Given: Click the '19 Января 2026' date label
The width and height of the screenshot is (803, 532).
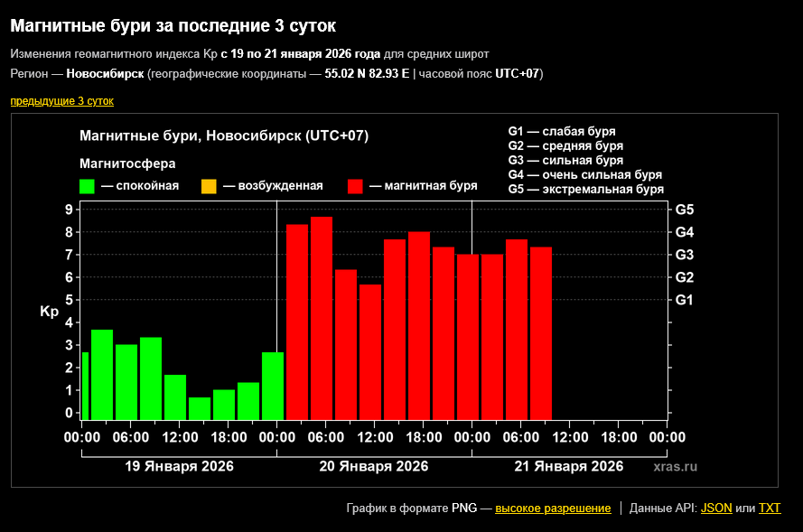Looking at the screenshot, I should 179,467.
